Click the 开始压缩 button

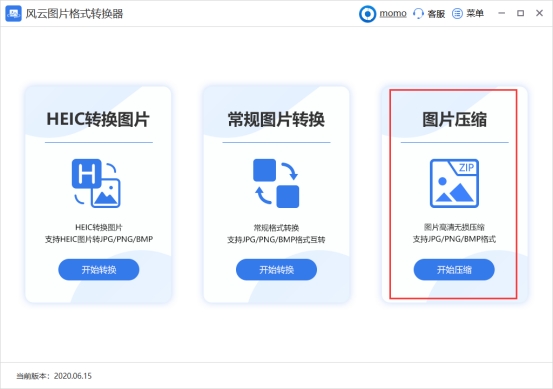(x=454, y=270)
